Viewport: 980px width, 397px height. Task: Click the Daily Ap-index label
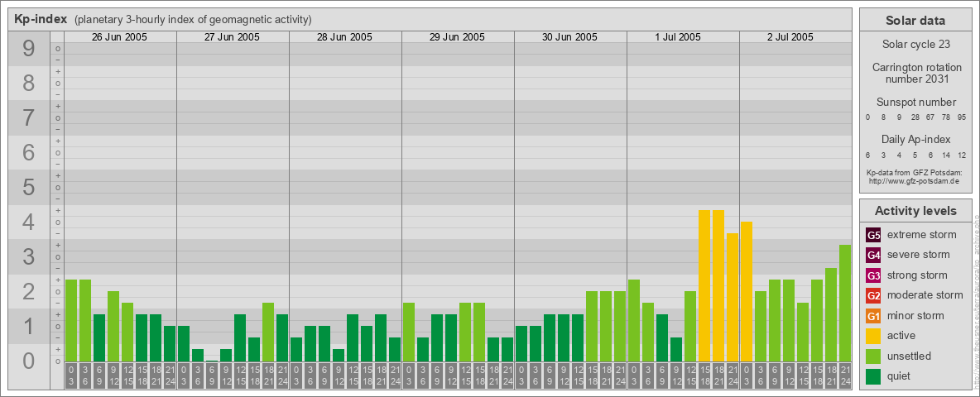click(915, 139)
